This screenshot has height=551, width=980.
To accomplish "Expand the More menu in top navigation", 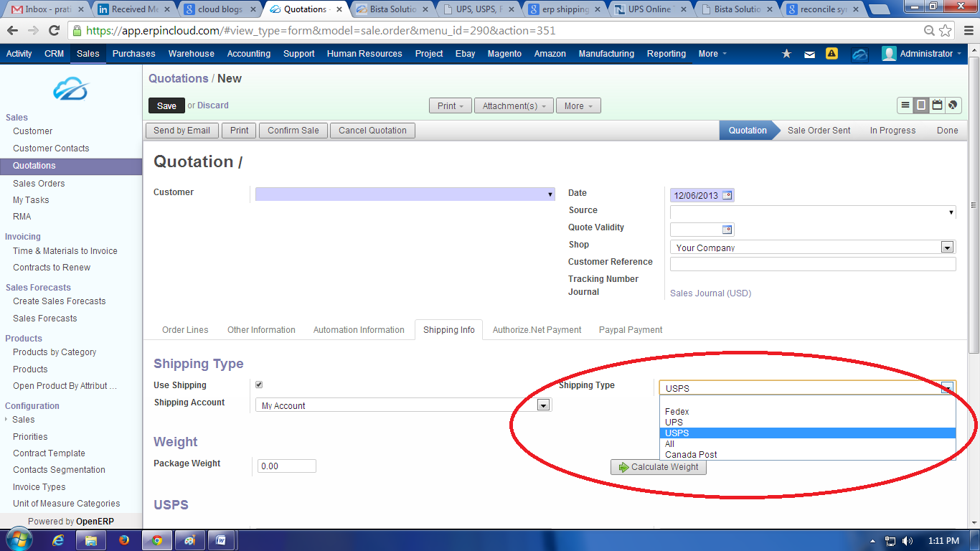I will click(712, 54).
